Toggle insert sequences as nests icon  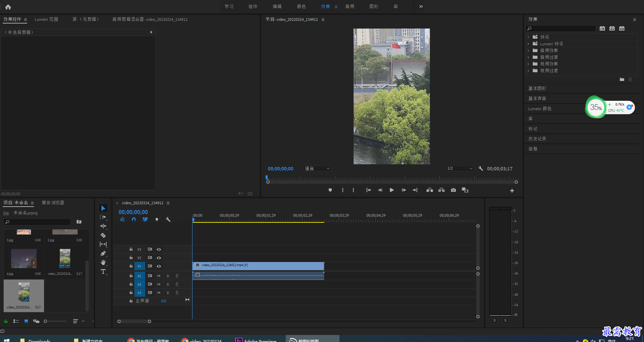(x=122, y=219)
